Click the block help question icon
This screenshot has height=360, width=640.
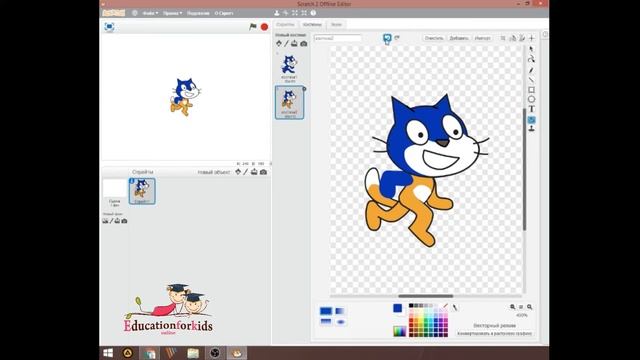tap(313, 13)
